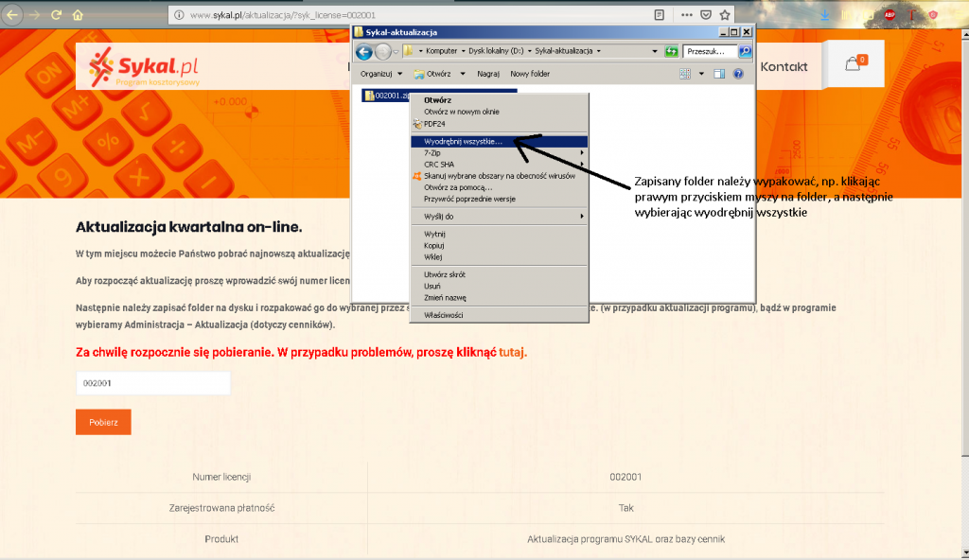Toggle the bookmark star for this page
Image resolution: width=969 pixels, height=560 pixels.
pyautogui.click(x=725, y=14)
